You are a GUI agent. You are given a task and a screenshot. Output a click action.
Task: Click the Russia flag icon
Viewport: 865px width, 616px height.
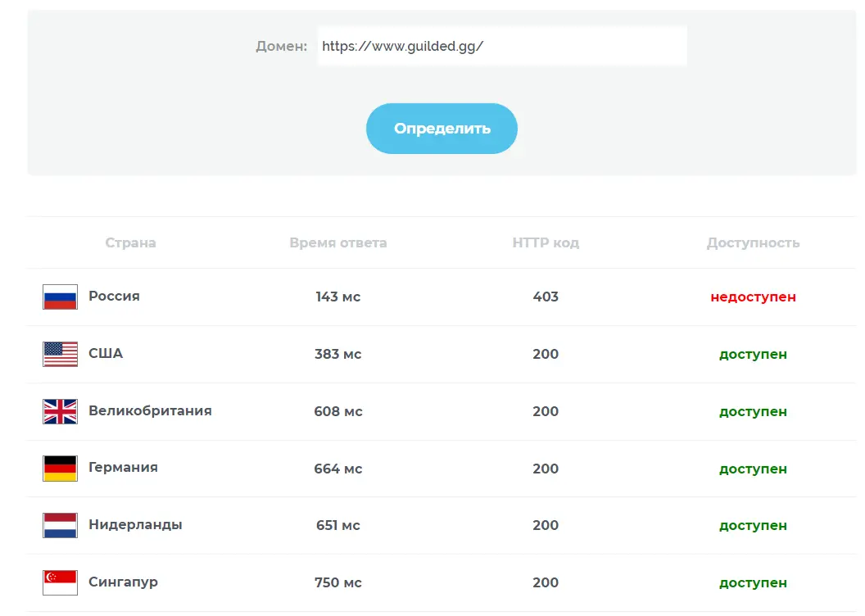pyautogui.click(x=60, y=297)
